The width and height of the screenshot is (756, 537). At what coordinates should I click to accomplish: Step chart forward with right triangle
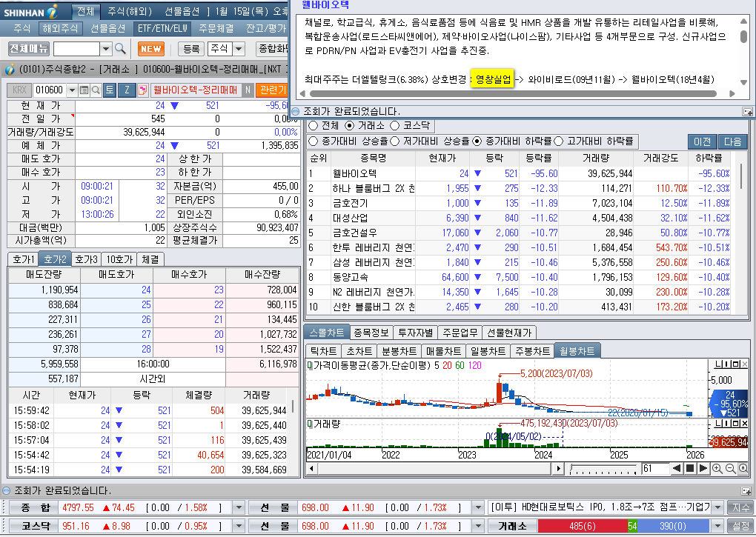[x=703, y=468]
